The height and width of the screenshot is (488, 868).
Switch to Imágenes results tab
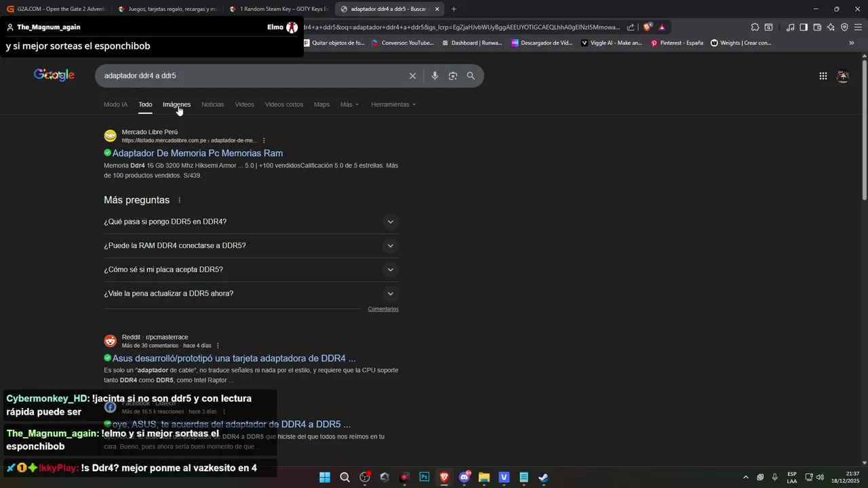[176, 104]
